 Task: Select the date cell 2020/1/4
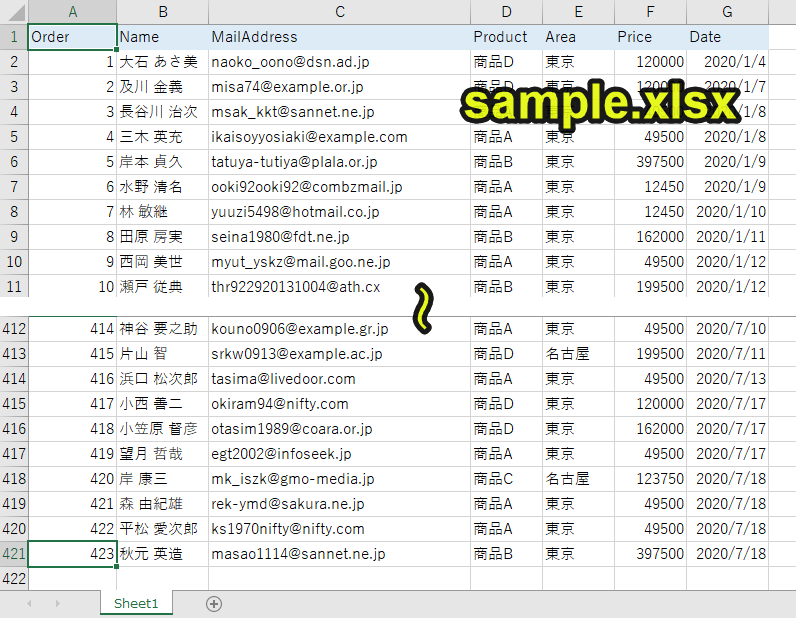point(727,62)
